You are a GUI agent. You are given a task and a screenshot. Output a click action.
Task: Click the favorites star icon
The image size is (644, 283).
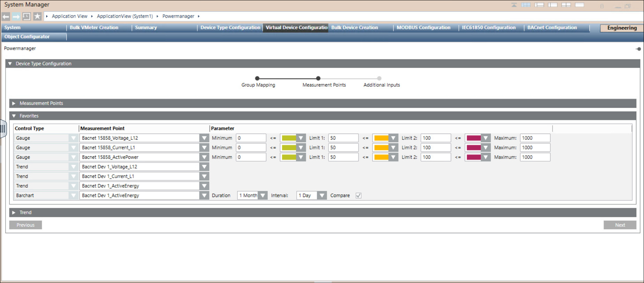click(x=37, y=16)
